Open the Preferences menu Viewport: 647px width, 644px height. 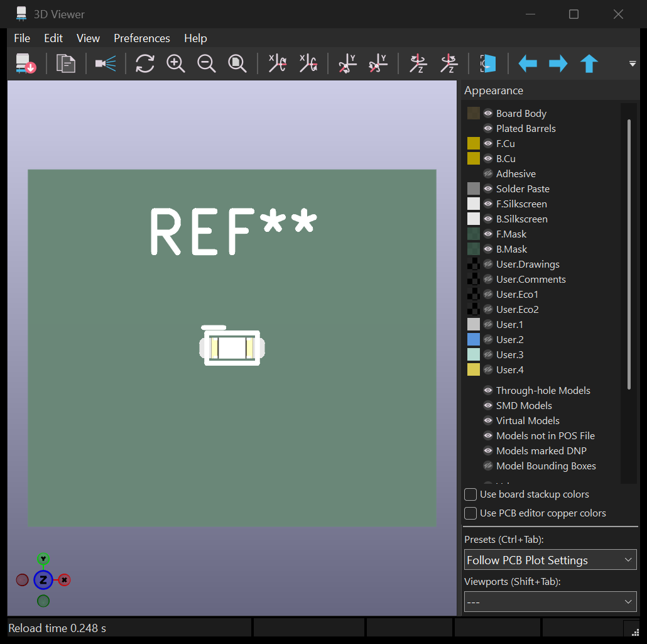(x=141, y=38)
